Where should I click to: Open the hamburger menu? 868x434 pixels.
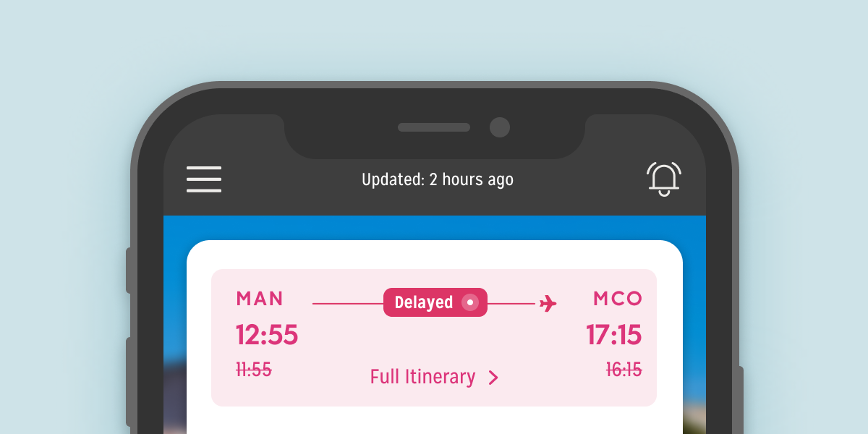tap(204, 179)
